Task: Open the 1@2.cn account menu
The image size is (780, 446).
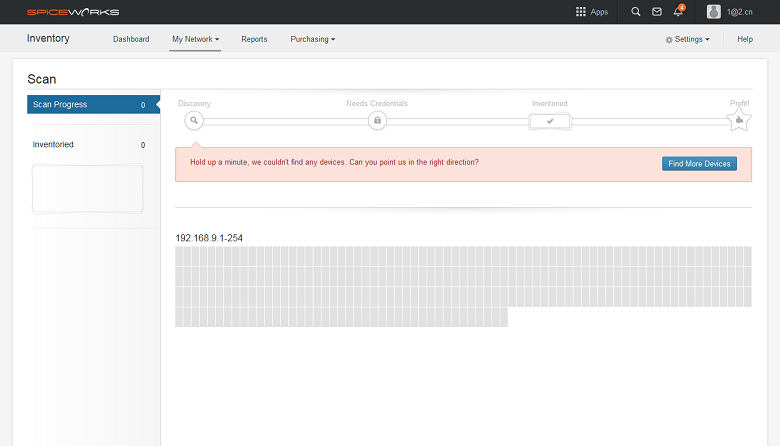Action: tap(740, 12)
